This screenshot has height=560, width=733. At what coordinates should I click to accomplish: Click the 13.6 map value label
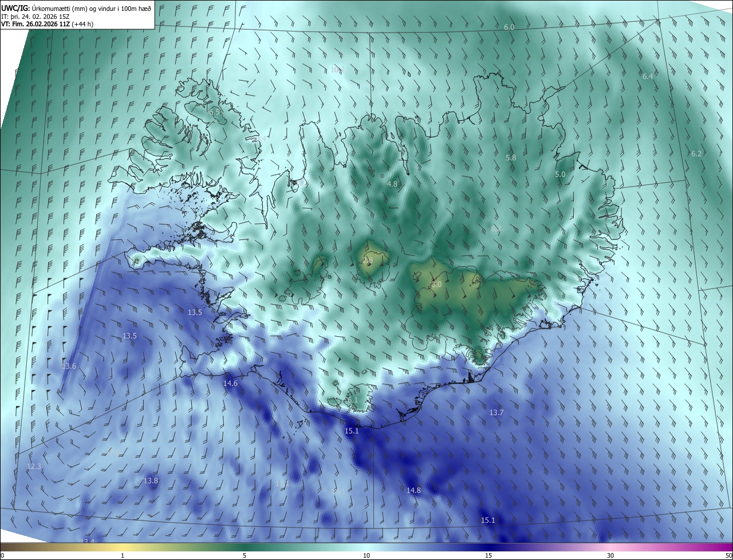tap(69, 366)
